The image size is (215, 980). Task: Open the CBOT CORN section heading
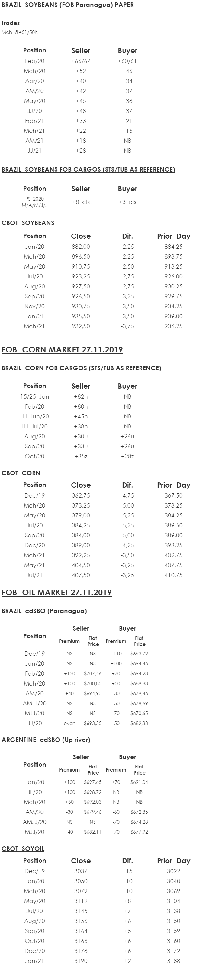pyautogui.click(x=21, y=473)
